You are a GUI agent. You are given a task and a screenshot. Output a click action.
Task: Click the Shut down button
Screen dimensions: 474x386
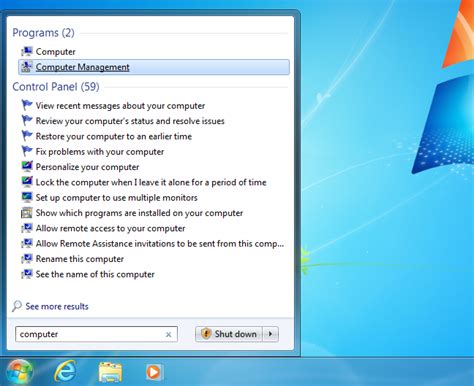coord(229,334)
